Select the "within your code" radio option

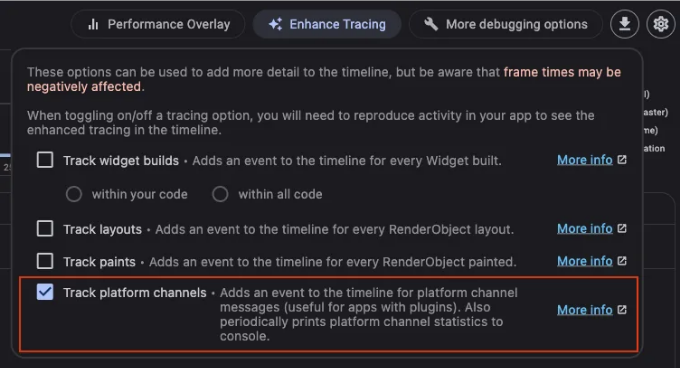coord(74,194)
